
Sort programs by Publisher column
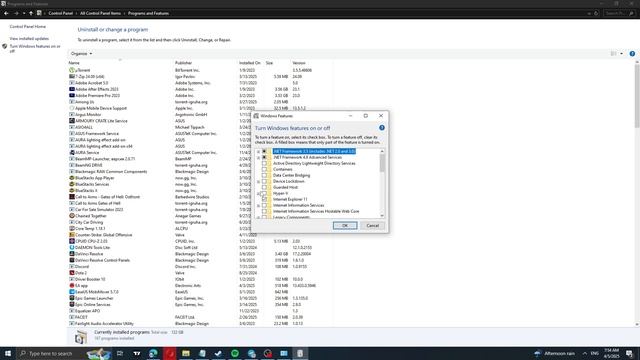[183, 63]
